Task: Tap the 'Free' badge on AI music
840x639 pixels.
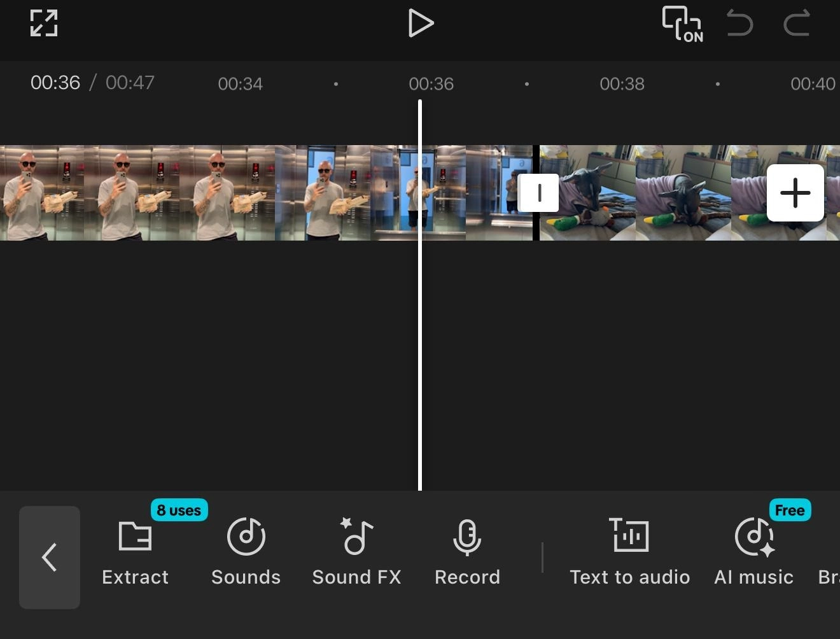Action: coord(790,510)
